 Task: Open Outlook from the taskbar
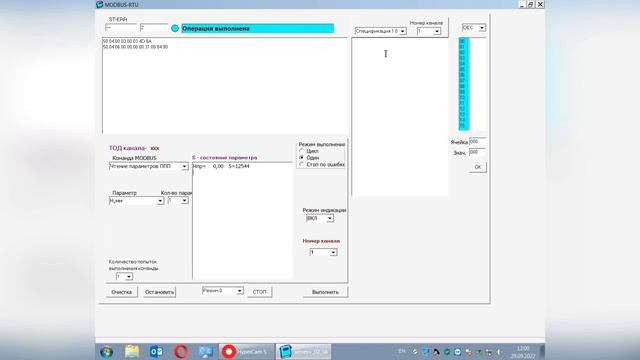156,351
